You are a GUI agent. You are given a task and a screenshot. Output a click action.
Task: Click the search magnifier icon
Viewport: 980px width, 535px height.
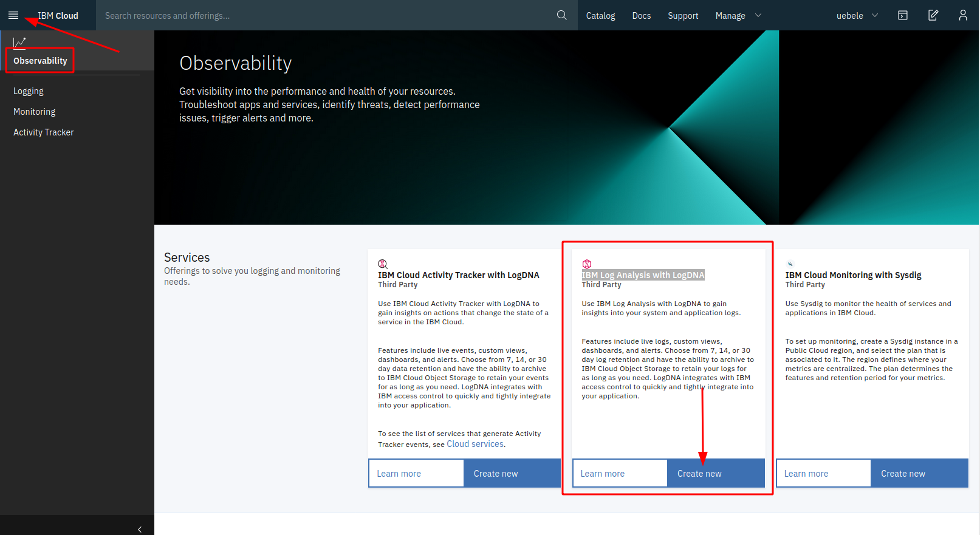tap(562, 15)
